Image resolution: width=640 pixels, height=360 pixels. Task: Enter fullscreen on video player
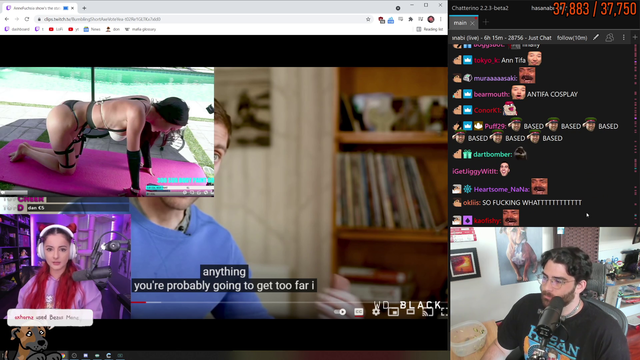tap(444, 312)
